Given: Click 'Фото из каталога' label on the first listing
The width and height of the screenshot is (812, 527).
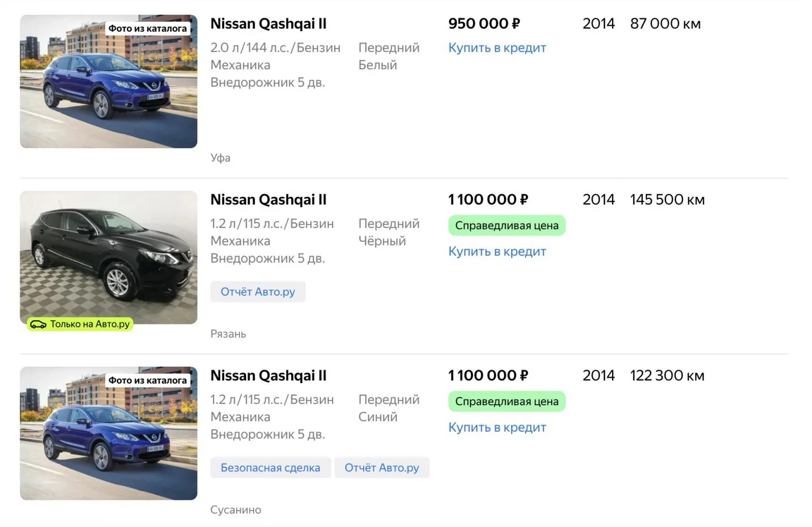Looking at the screenshot, I should 147,29.
